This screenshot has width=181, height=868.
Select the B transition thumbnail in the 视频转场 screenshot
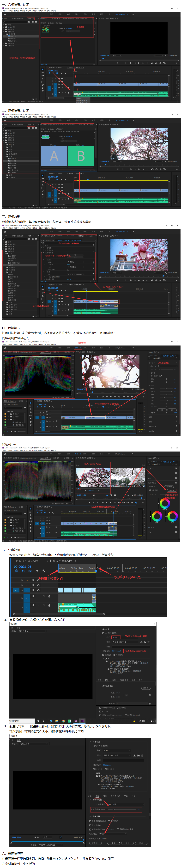click(81, 156)
